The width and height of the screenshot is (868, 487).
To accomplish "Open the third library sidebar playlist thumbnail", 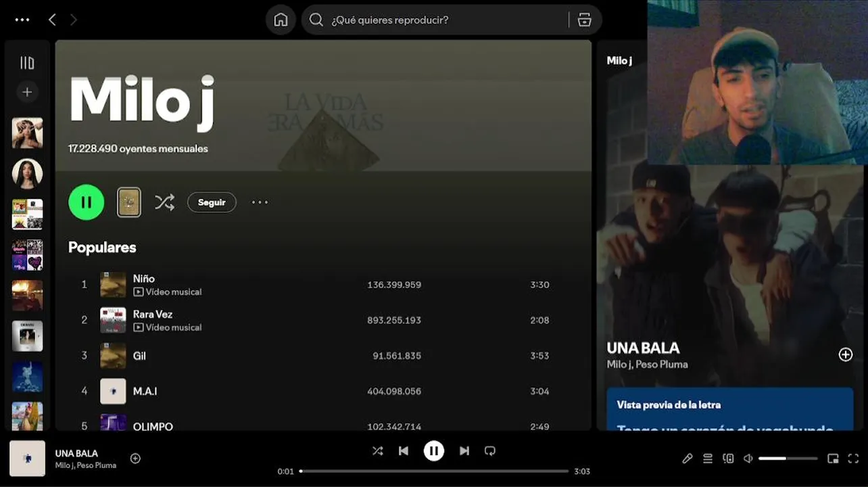I will pos(27,214).
